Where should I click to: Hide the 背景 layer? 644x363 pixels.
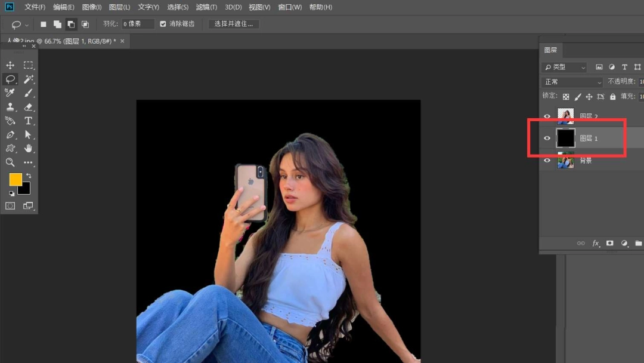tap(547, 161)
